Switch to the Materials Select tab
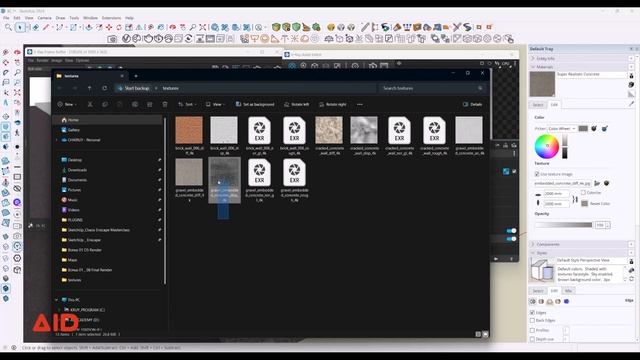640x360 pixels. (538, 105)
